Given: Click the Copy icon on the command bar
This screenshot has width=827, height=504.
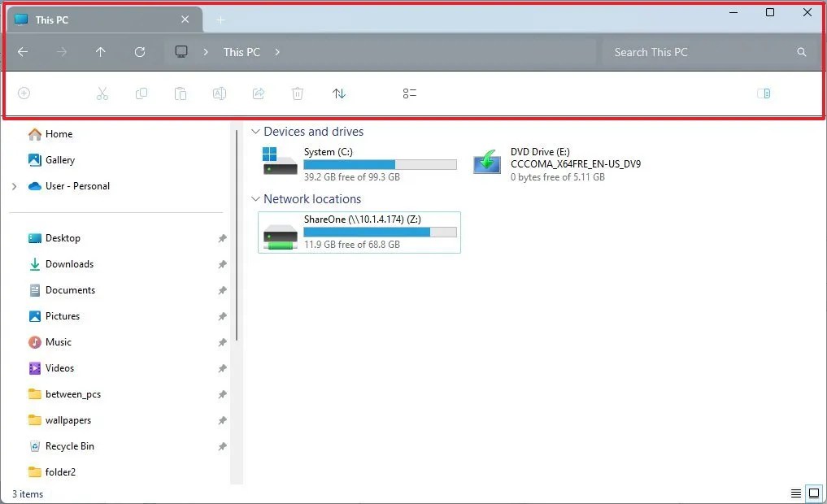Looking at the screenshot, I should (x=141, y=93).
